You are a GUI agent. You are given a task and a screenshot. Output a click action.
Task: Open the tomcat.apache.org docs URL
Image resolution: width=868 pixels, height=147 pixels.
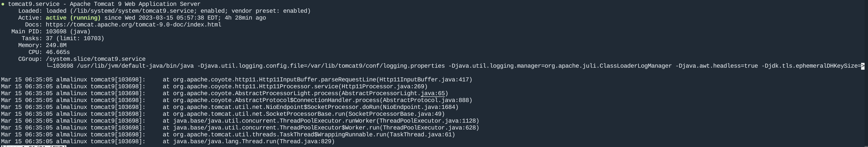tap(133, 25)
